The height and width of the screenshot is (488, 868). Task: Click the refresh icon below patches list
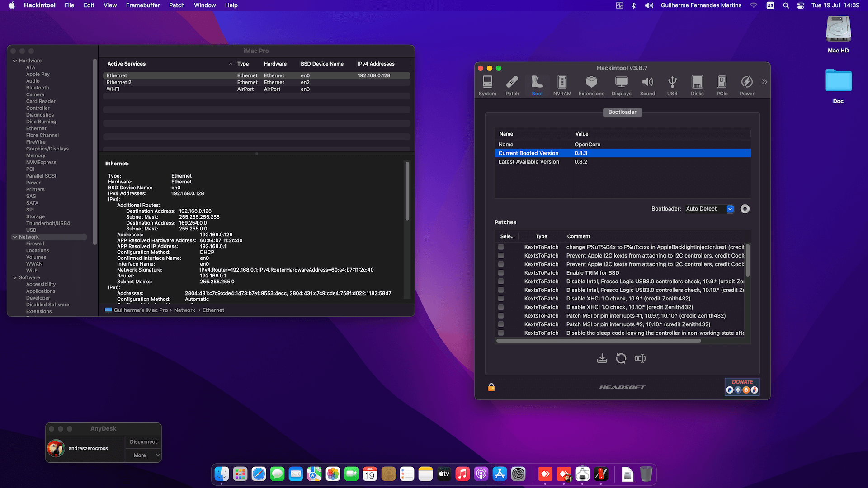click(x=621, y=358)
